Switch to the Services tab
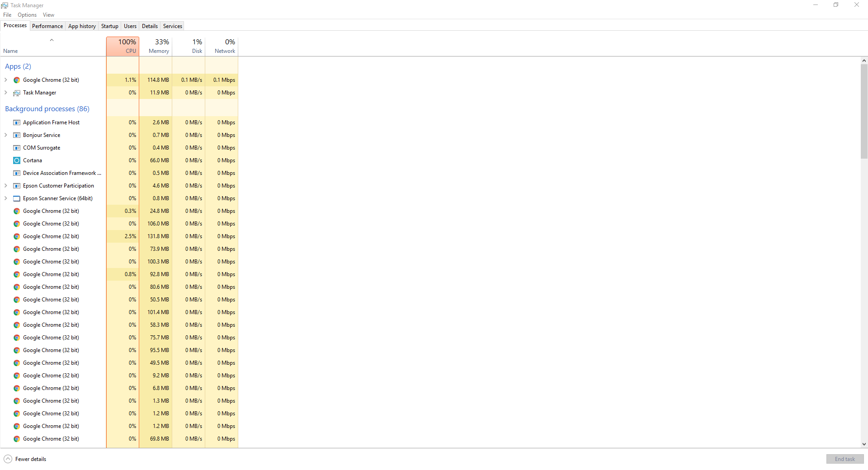Viewport: 868px width, 470px height. [173, 26]
